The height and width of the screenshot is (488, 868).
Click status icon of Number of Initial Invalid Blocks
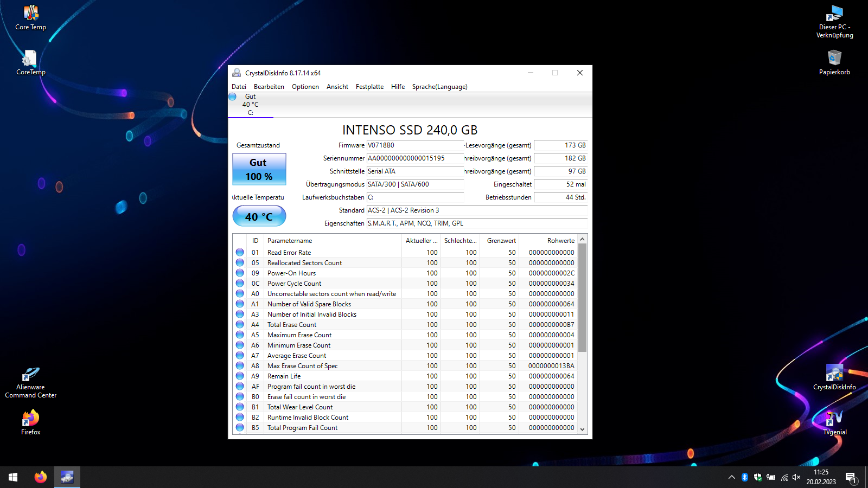pos(240,314)
